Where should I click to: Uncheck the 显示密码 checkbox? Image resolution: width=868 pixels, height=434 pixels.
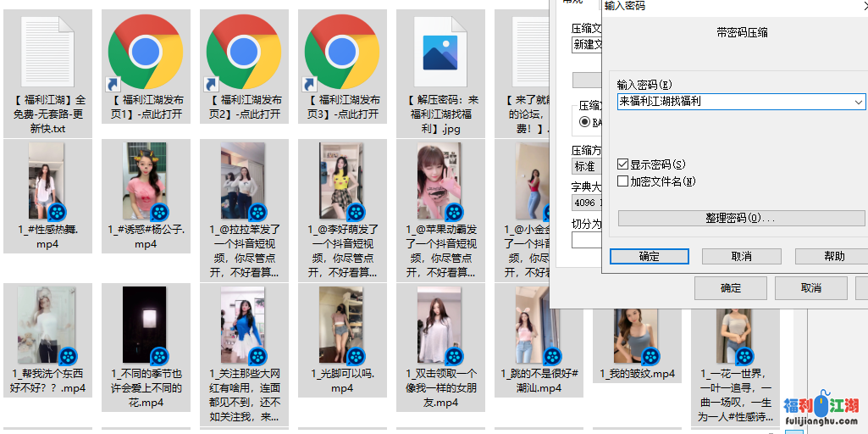(623, 164)
